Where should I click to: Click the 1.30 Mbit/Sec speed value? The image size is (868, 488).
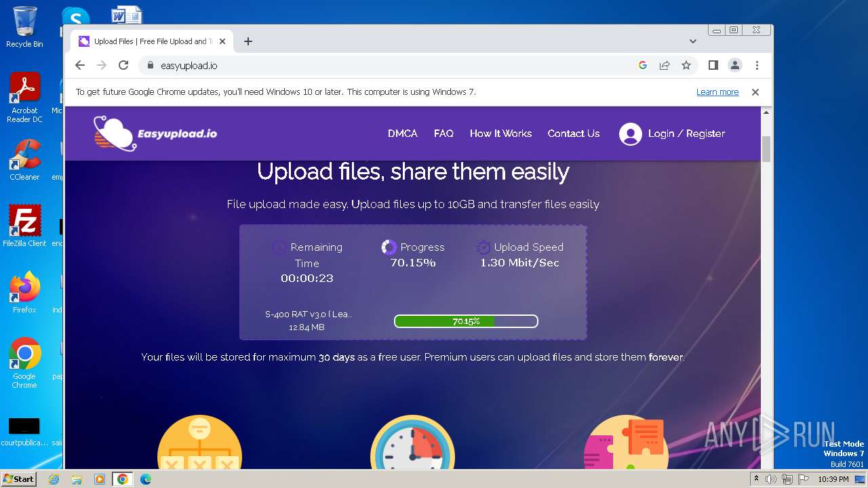(x=519, y=263)
